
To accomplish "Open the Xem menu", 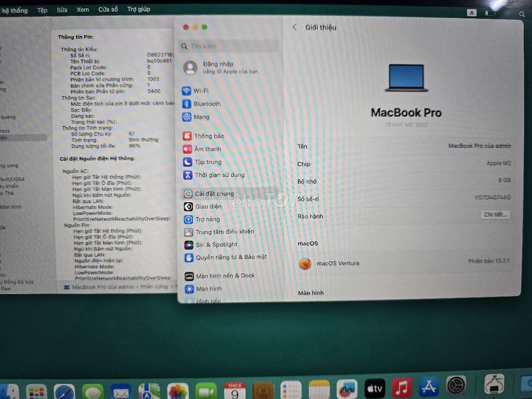I will coord(83,9).
